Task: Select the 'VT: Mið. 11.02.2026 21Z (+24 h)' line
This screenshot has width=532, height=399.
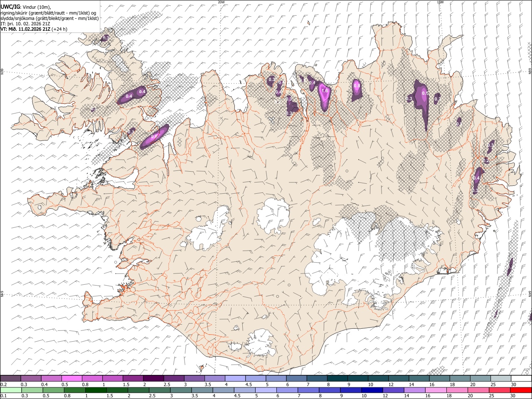Action: tap(34, 30)
